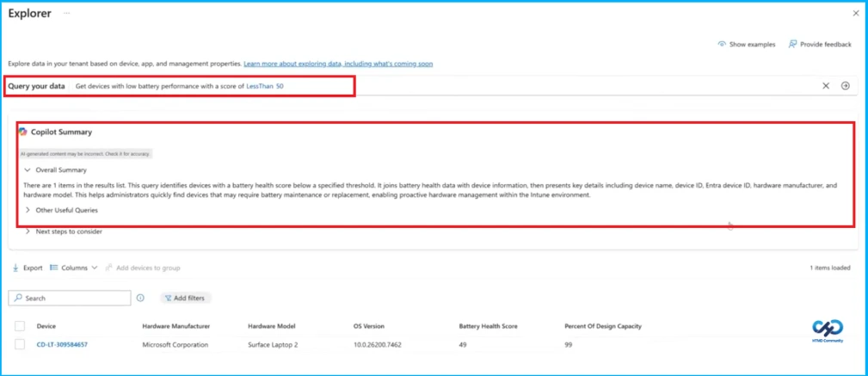This screenshot has height=376, width=868.
Task: Expand Next steps to consider
Action: (x=64, y=231)
